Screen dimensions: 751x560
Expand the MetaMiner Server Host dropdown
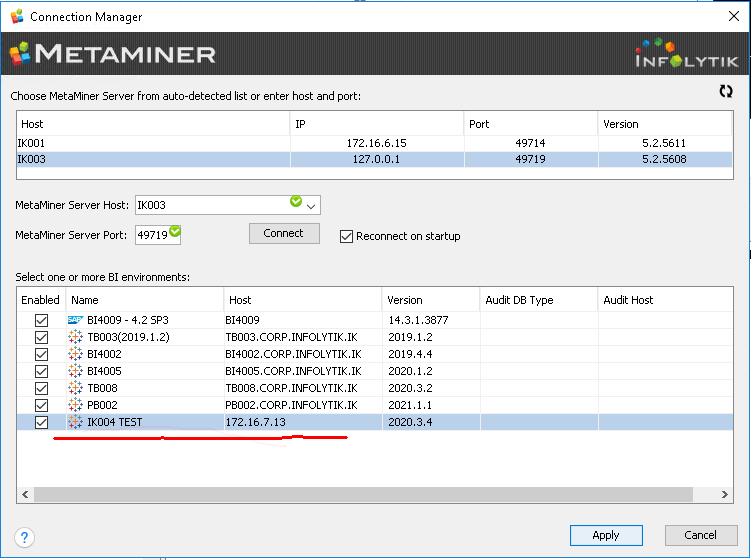[x=311, y=206]
